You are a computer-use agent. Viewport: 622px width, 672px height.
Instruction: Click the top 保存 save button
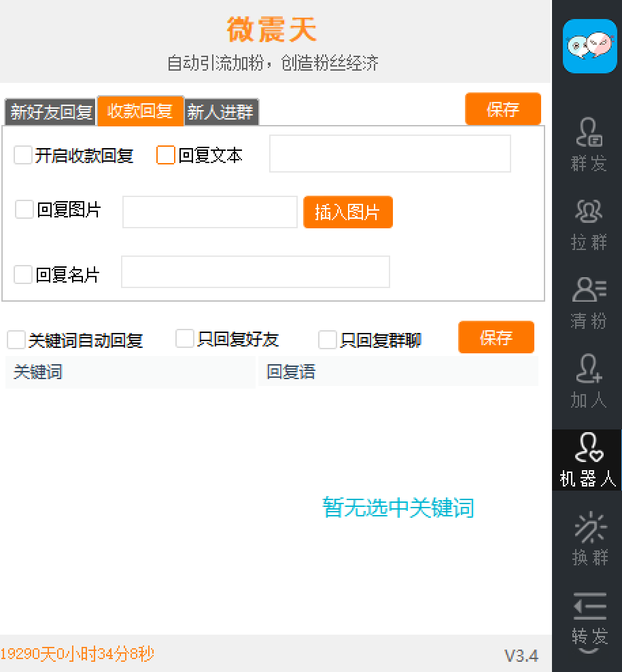pyautogui.click(x=502, y=109)
